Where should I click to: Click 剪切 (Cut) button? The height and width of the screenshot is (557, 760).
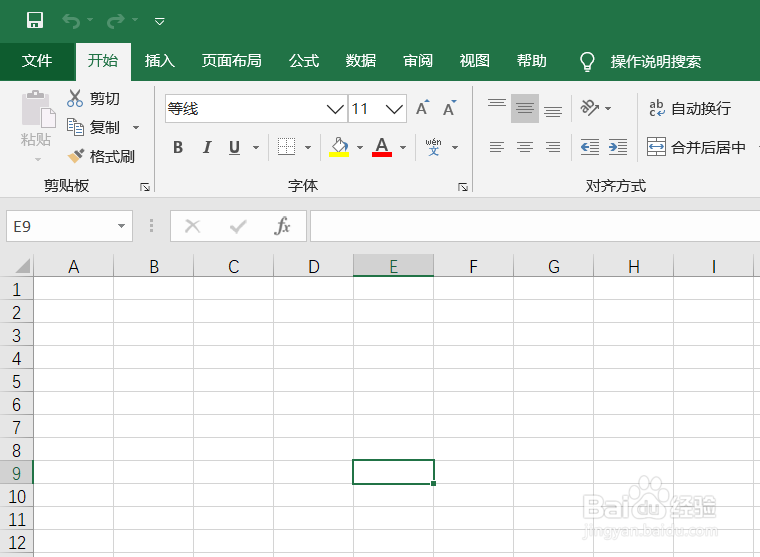click(94, 98)
